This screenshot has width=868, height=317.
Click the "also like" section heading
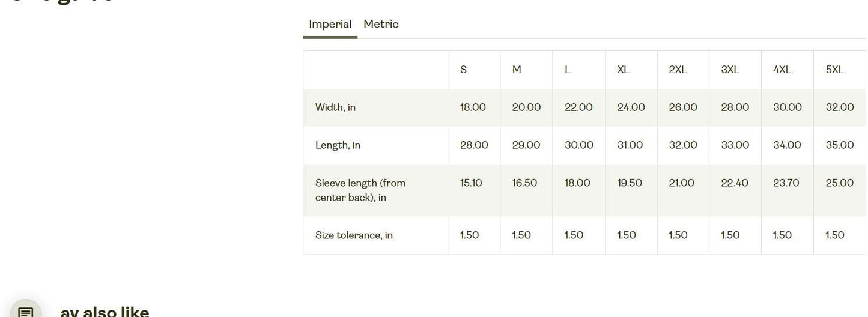click(x=105, y=312)
